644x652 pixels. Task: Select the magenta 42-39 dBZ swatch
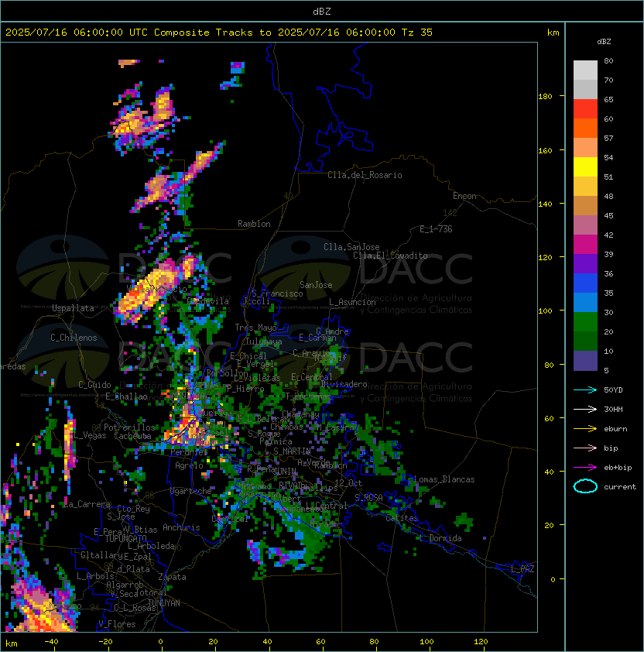click(x=585, y=245)
